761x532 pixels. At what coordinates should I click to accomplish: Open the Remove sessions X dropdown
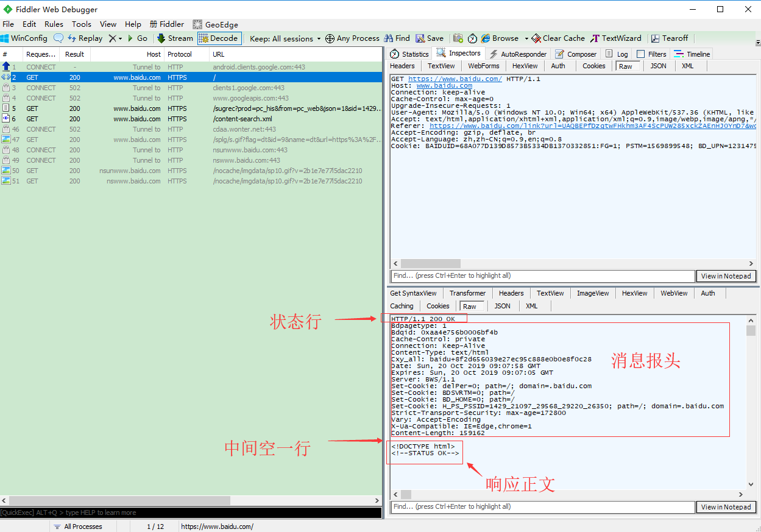tap(115, 38)
